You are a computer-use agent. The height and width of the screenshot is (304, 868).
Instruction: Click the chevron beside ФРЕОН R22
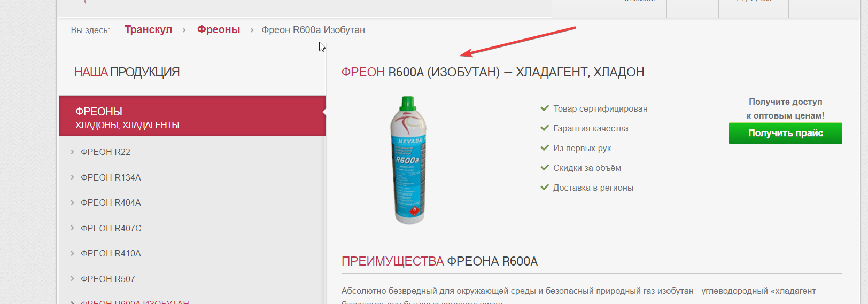point(72,152)
